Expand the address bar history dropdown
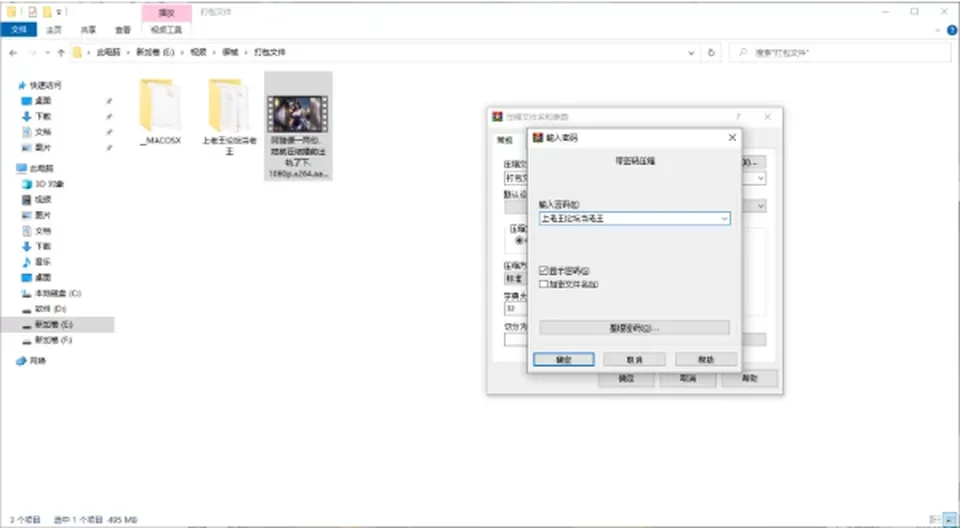Viewport: 960px width, 528px height. coord(691,53)
